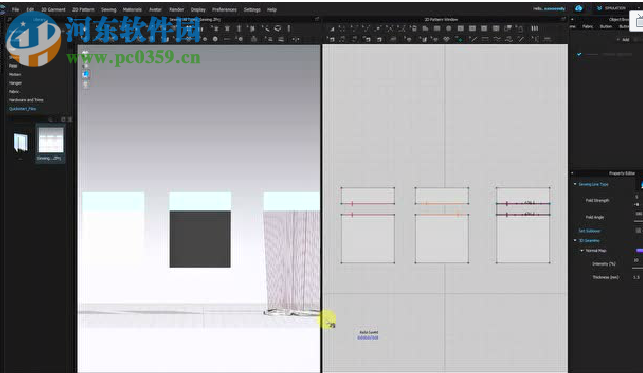643x373 pixels.
Task: Click the last icon in the 2D toolbar's bottom row
Action: 547,39
